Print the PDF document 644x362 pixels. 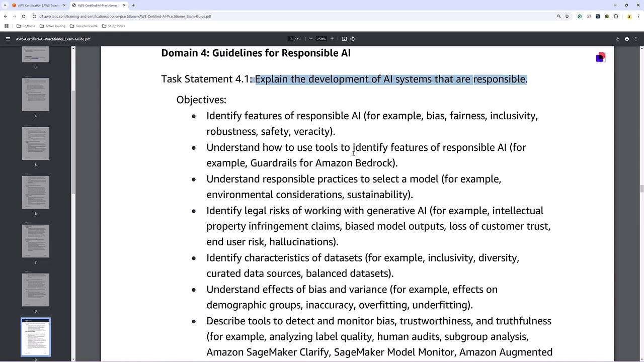627,39
